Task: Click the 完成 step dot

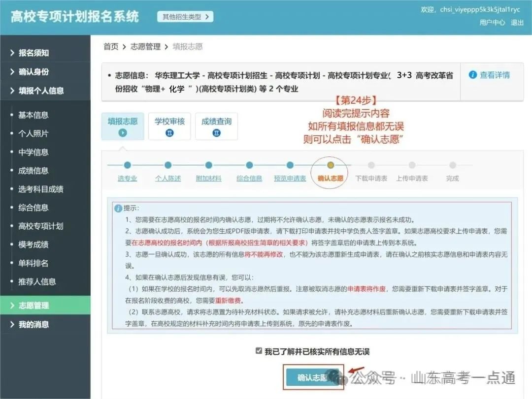Action: pyautogui.click(x=453, y=165)
